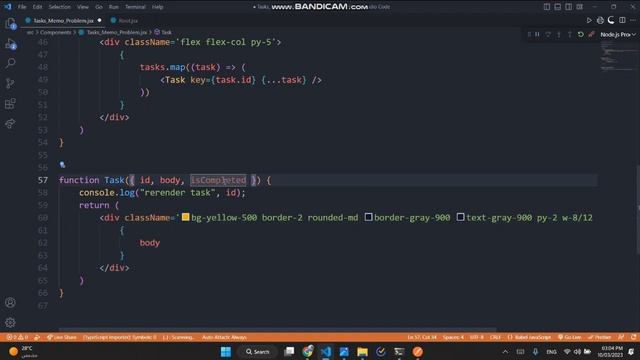Open the Source Control view
The image size is (640, 360).
pyautogui.click(x=11, y=83)
